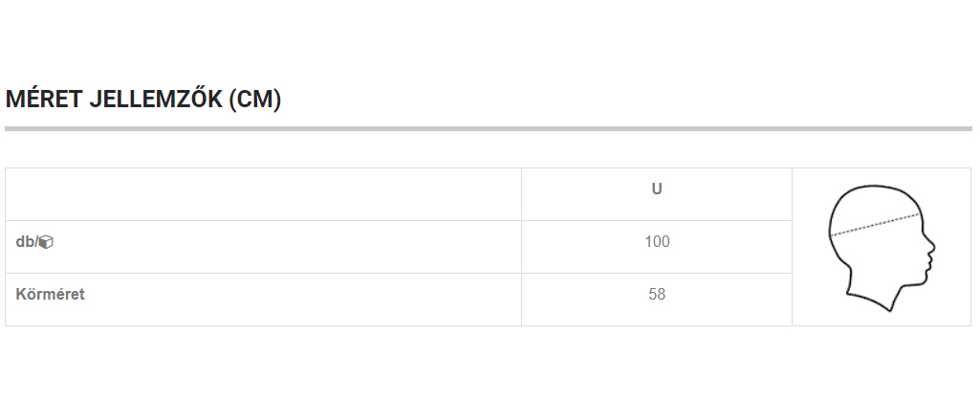Click the green dotted circumference line
This screenshot has width=980, height=402.
click(875, 225)
